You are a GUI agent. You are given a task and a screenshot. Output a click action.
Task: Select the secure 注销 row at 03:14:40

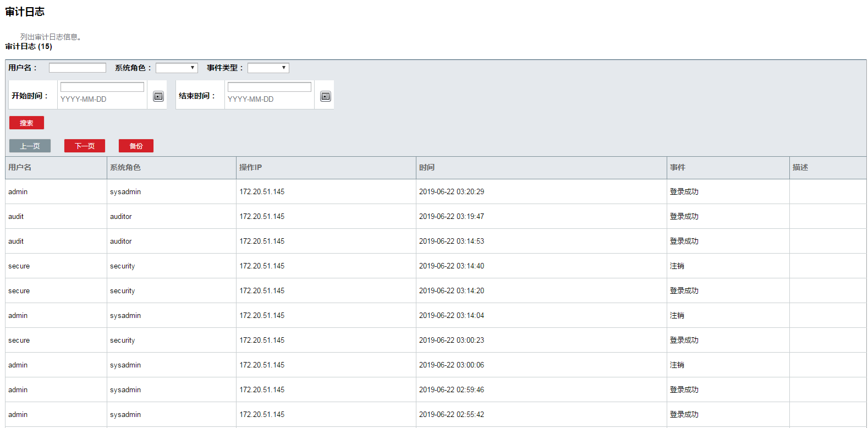click(452, 266)
